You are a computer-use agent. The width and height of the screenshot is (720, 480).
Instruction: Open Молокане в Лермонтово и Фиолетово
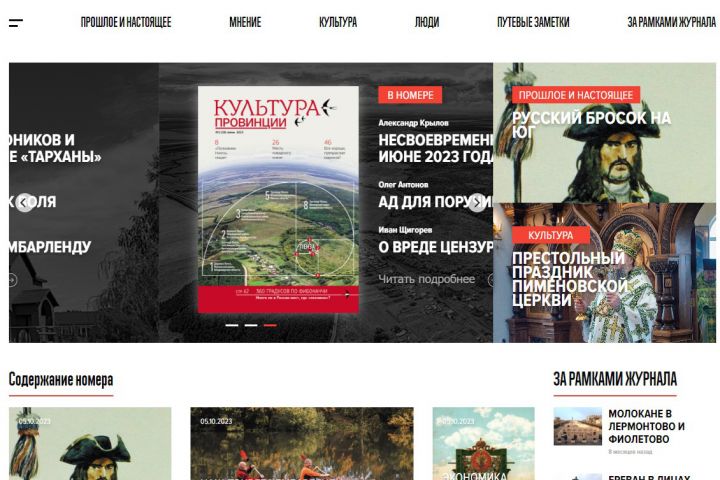point(647,426)
